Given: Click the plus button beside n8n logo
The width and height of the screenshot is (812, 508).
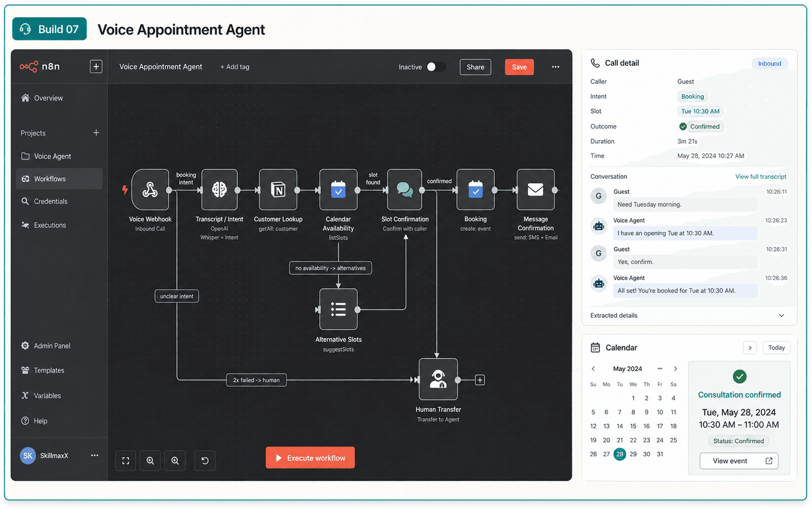Looking at the screenshot, I should pos(96,67).
